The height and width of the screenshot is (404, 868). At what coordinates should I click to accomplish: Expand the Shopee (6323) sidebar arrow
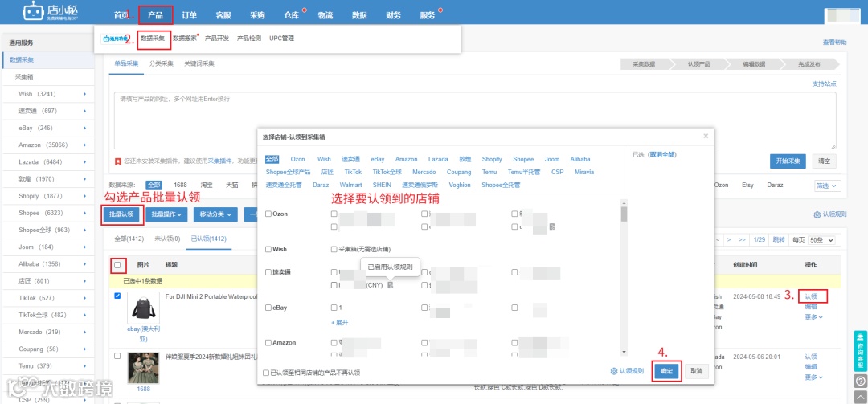(84, 213)
